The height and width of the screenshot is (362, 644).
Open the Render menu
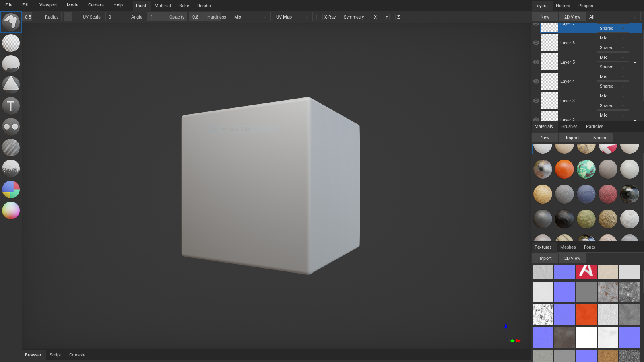[204, 6]
